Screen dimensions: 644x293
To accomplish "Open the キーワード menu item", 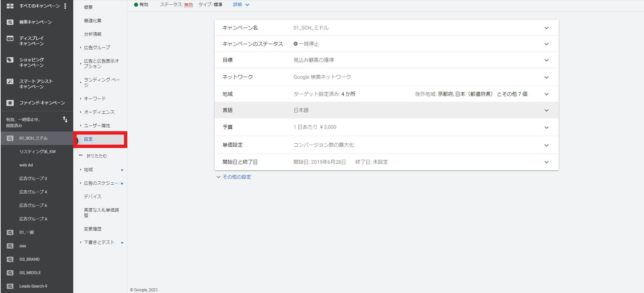I will point(95,99).
